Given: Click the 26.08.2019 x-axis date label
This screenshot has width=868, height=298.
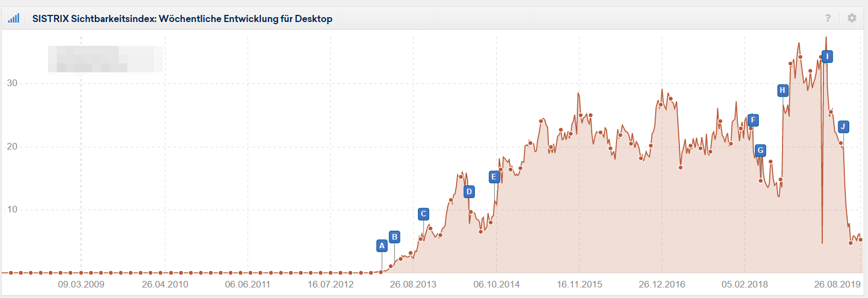Looking at the screenshot, I should coord(837,285).
